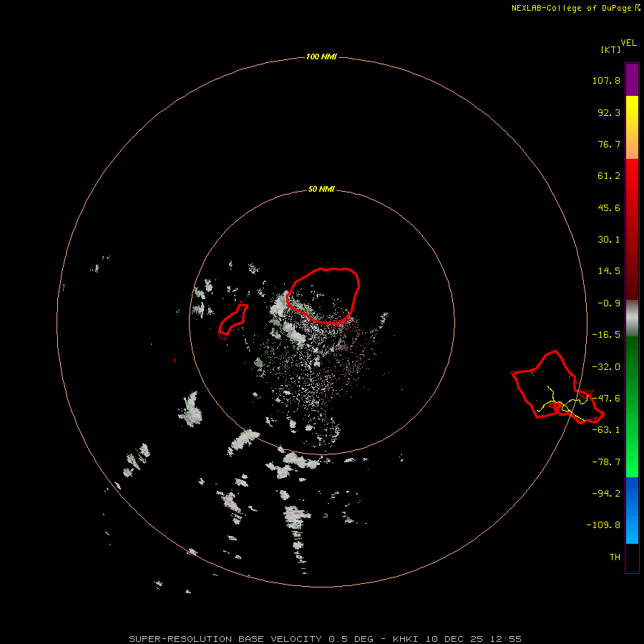Click the small narrow island outline west of center
Image resolution: width=644 pixels, height=644 pixels.
[x=233, y=320]
